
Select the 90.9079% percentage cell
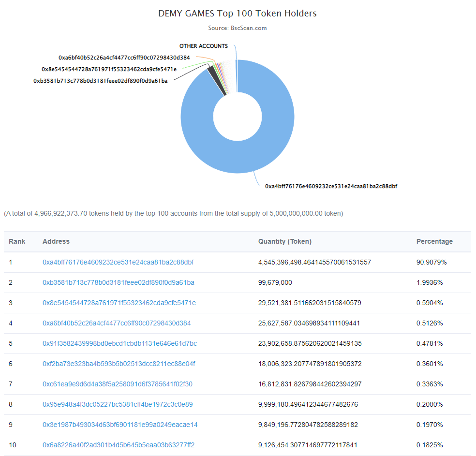[431, 262]
